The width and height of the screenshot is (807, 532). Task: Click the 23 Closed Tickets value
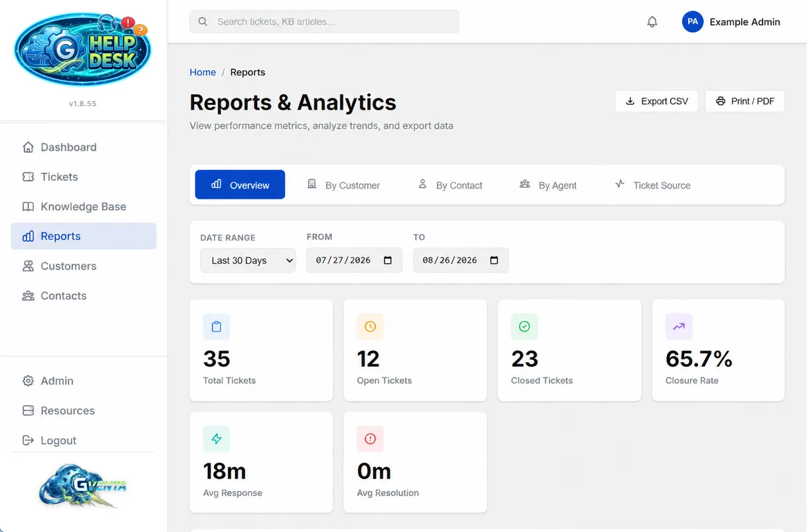(x=525, y=359)
